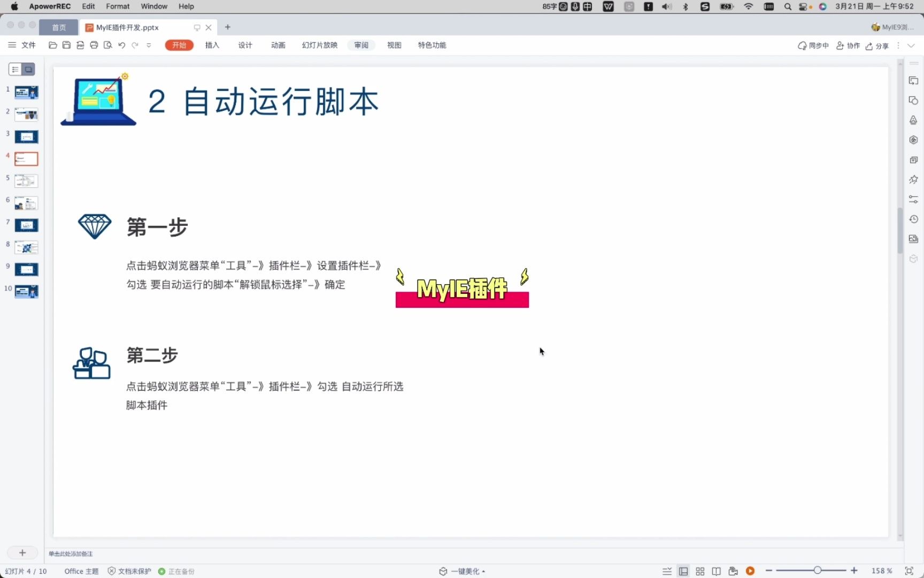
Task: Click the Undo icon in the toolbar
Action: coord(121,45)
